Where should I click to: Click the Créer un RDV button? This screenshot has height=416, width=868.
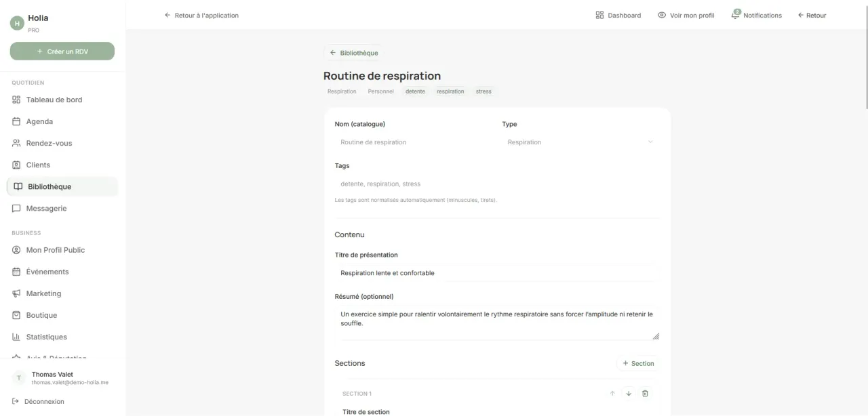[62, 51]
